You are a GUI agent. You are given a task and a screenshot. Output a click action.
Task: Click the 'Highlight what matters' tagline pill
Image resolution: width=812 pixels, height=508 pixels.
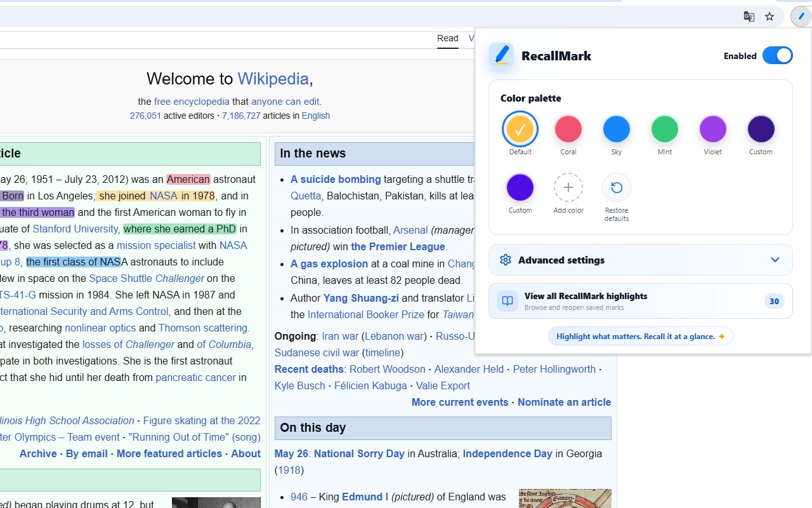tap(641, 337)
